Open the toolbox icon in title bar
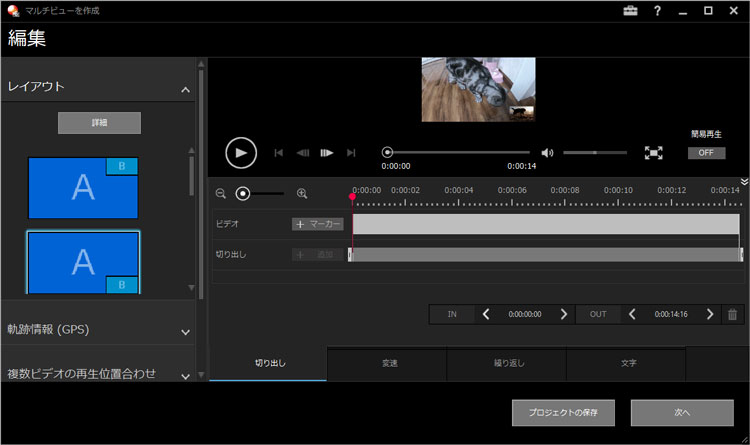Viewport: 750px width, 445px height. pyautogui.click(x=630, y=11)
